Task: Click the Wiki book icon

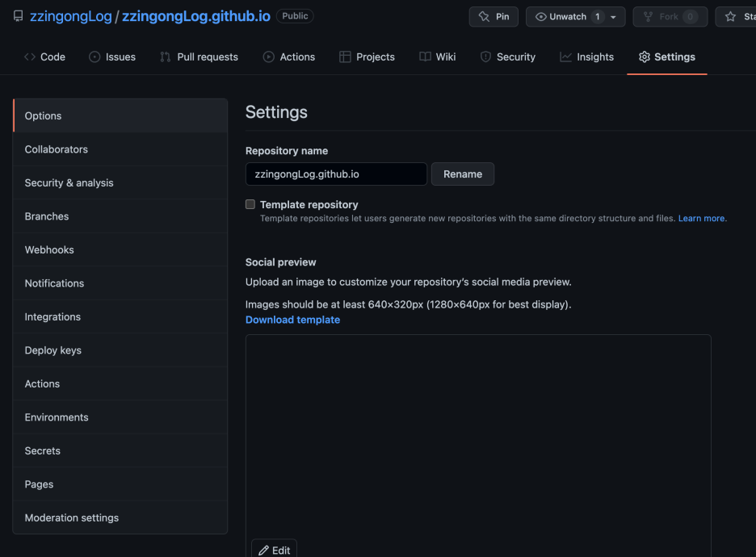Action: 425,57
